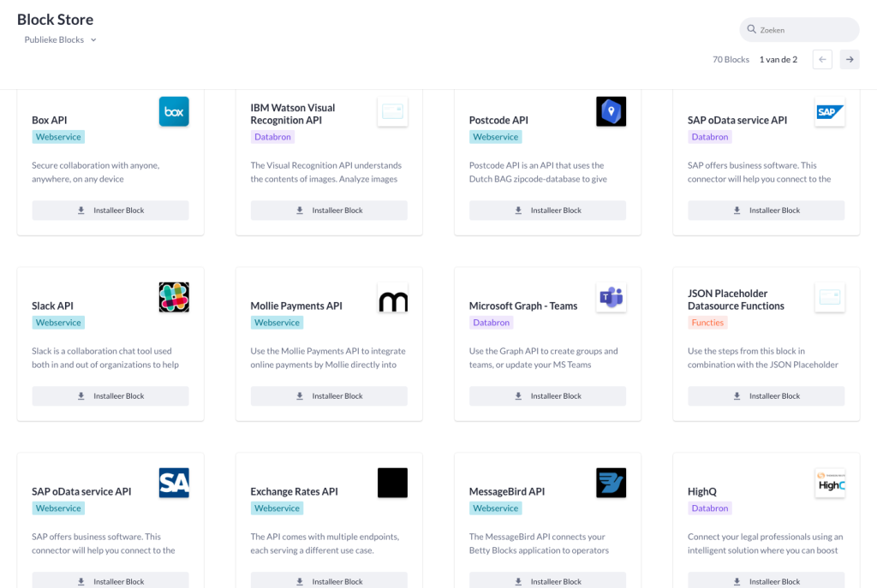Click the Databron tag on the HighQ card
Viewport: 877px width, 588px height.
(710, 508)
